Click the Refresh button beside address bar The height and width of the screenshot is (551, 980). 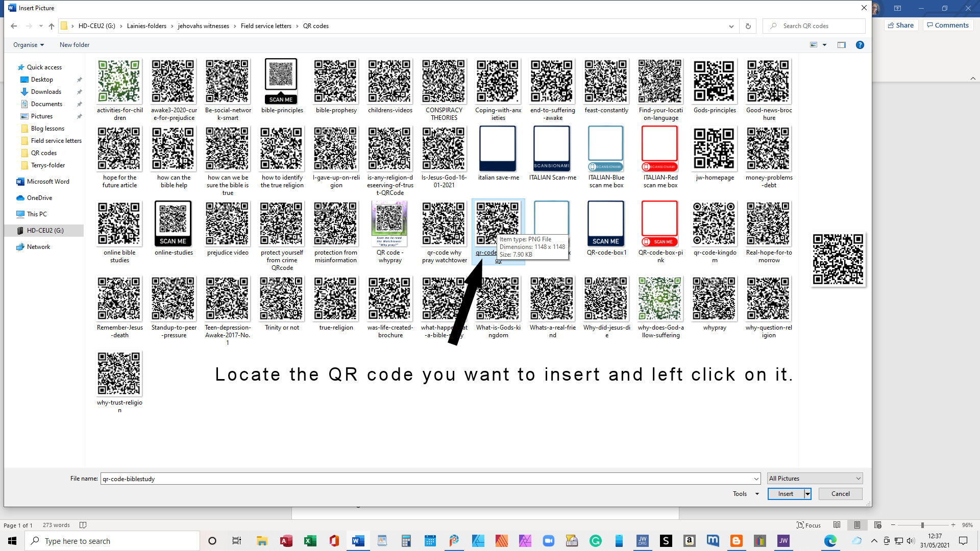(748, 26)
